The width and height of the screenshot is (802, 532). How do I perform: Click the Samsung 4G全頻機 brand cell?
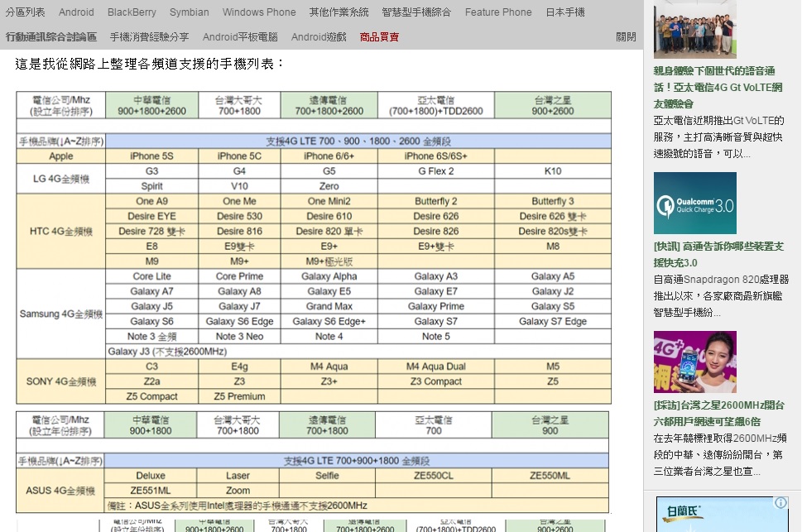(x=61, y=314)
